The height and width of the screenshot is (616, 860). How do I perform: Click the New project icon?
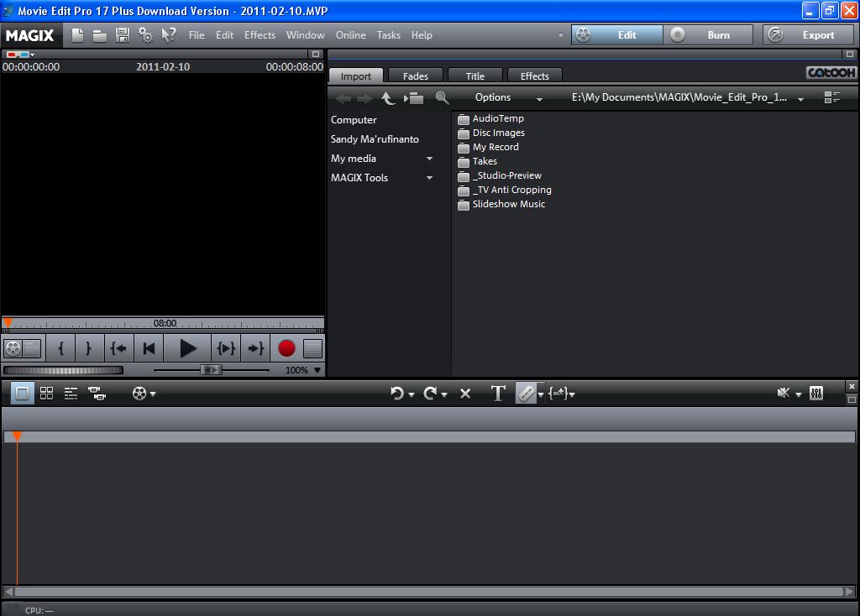(77, 35)
